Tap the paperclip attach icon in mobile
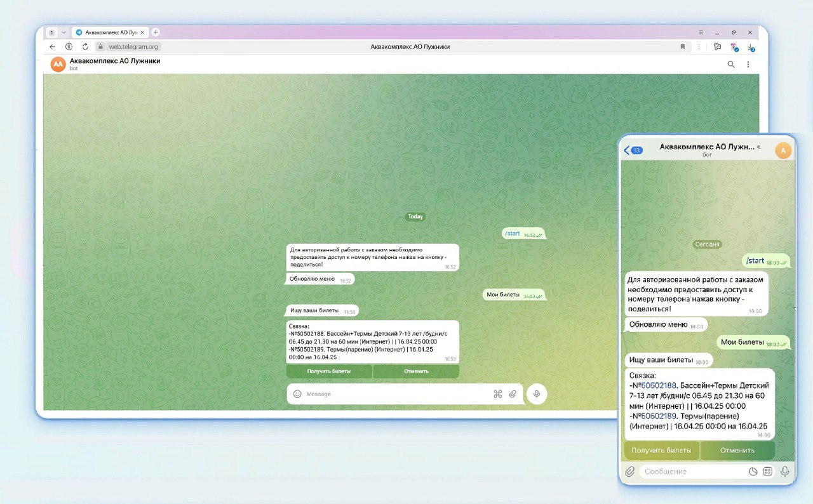This screenshot has height=504, width=813. tap(630, 472)
